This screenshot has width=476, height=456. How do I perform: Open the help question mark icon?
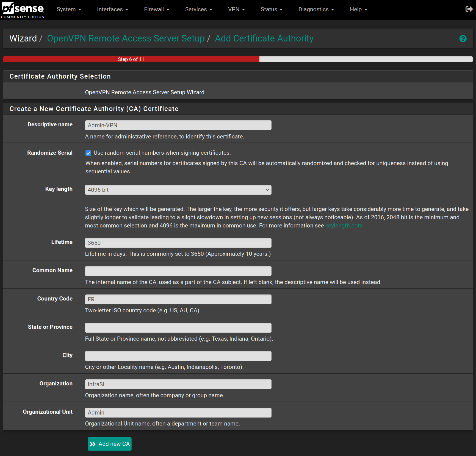463,39
